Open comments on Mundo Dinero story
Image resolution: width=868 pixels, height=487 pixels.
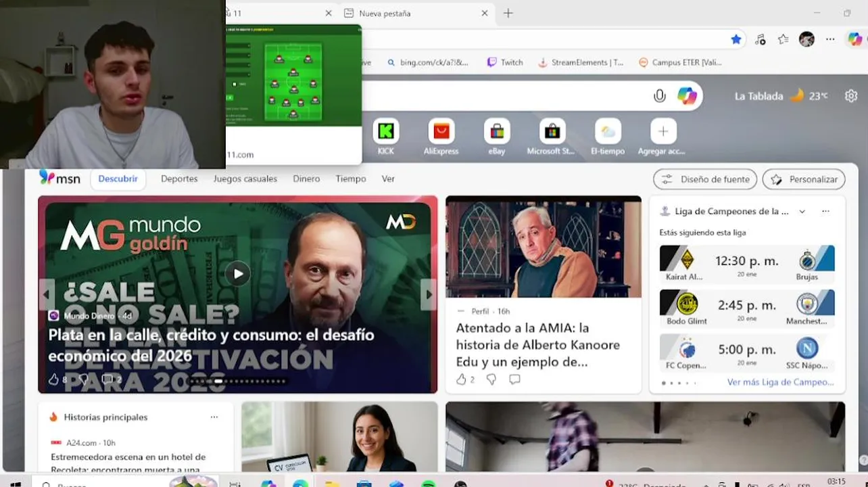click(107, 379)
